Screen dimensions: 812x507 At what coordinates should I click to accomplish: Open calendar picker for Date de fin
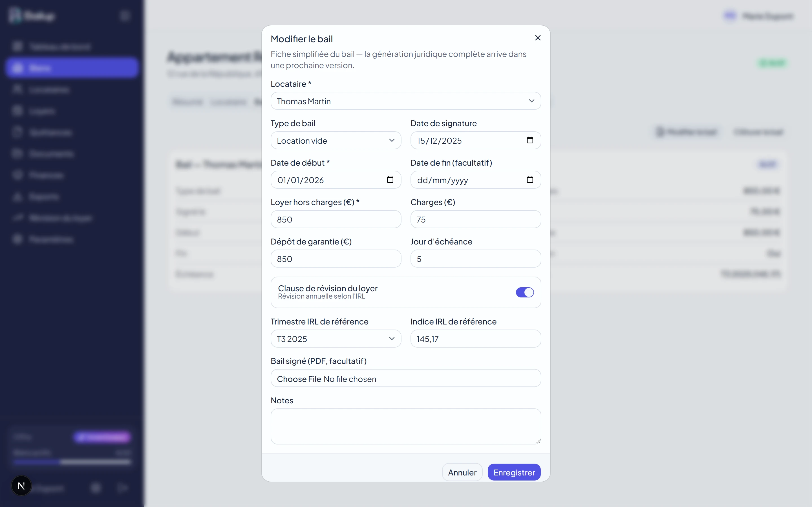coord(530,180)
